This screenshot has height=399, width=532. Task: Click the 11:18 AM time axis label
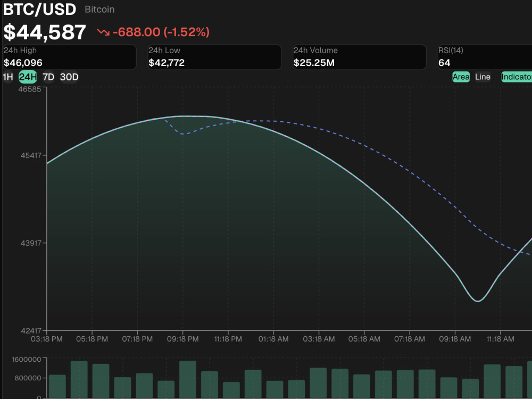(500, 339)
